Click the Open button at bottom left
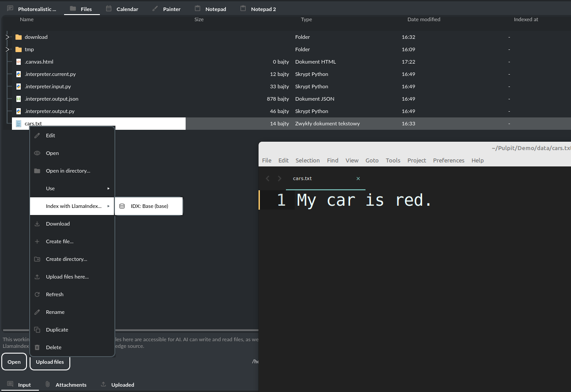This screenshot has height=392, width=571. pos(14,362)
